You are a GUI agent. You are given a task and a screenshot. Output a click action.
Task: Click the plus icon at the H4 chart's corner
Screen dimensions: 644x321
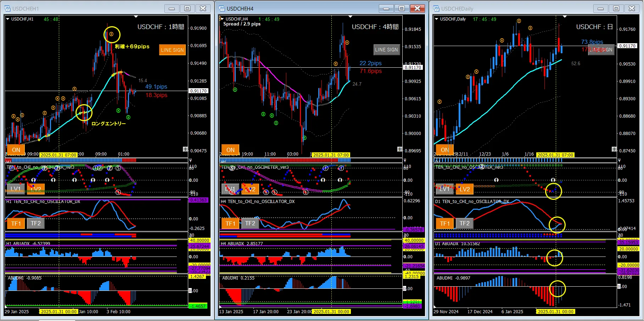400,149
